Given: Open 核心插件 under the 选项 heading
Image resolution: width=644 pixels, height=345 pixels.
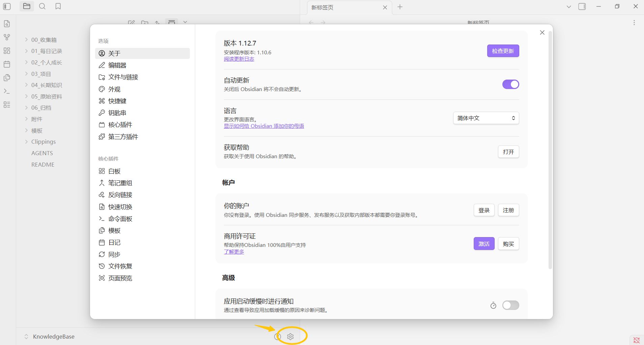Looking at the screenshot, I should (142, 125).
